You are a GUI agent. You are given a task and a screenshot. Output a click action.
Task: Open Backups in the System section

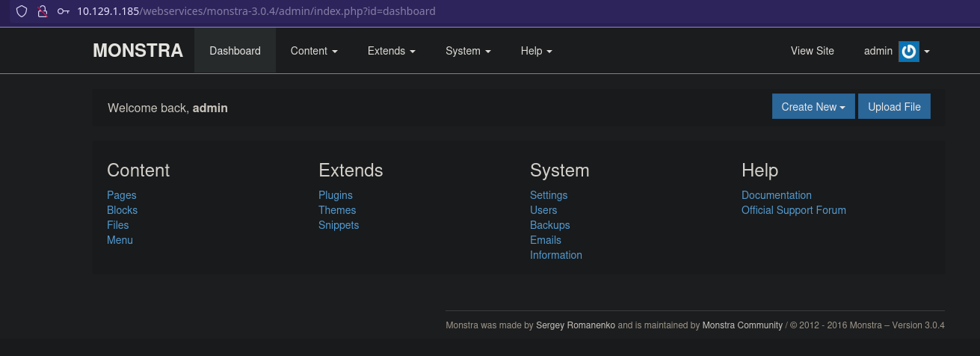pos(549,225)
